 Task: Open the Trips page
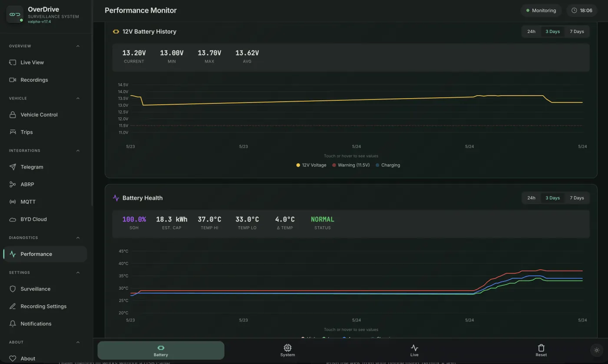(45, 132)
